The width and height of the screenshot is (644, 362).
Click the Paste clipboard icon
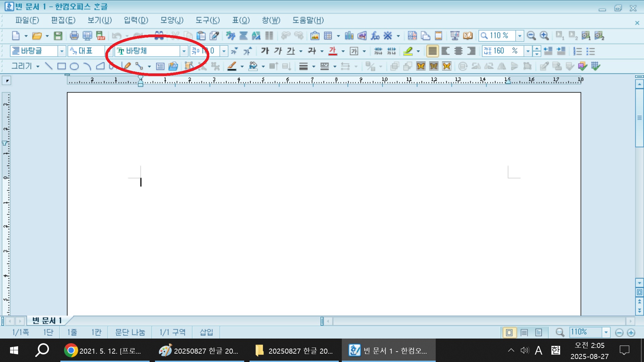201,36
